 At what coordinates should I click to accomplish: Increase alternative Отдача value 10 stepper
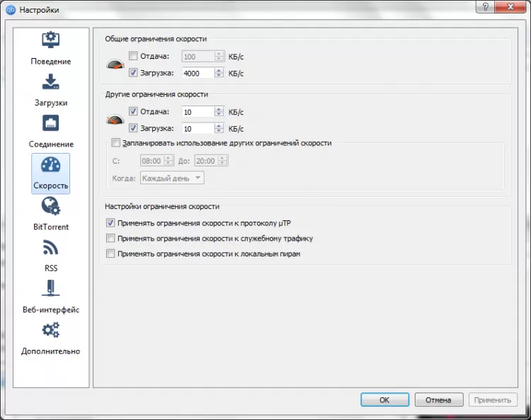point(219,109)
